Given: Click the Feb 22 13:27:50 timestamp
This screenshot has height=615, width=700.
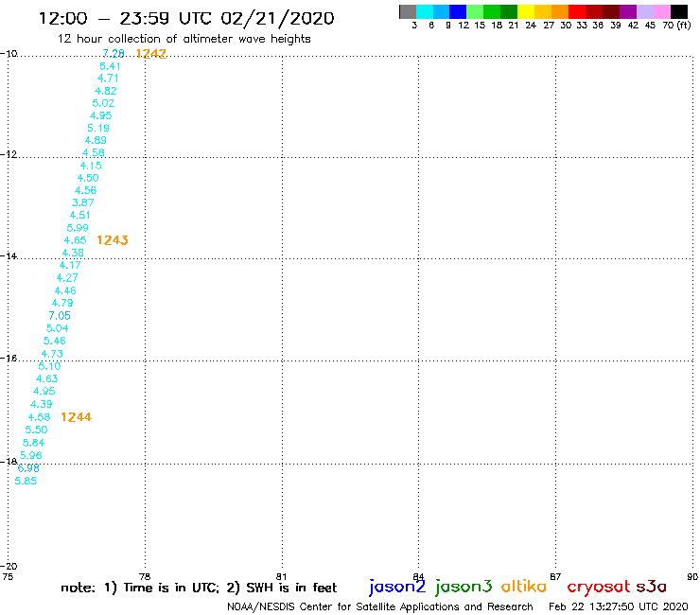Looking at the screenshot, I should (x=619, y=607).
